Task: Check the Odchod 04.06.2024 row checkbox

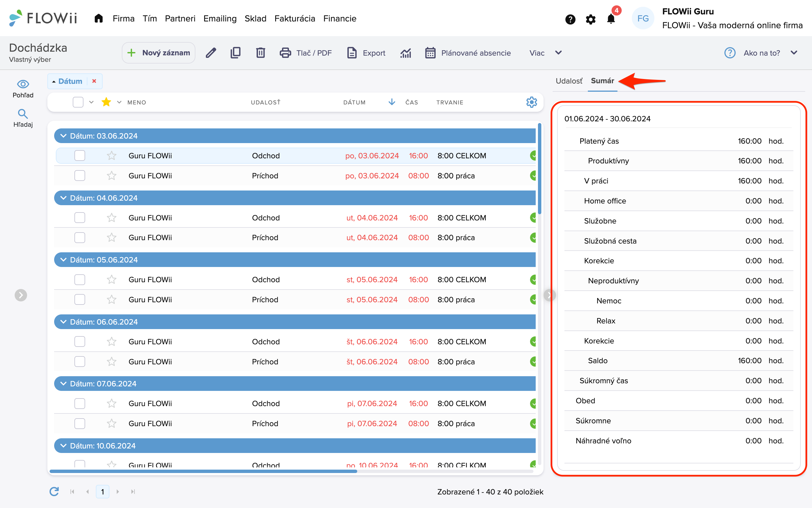Action: (x=80, y=218)
